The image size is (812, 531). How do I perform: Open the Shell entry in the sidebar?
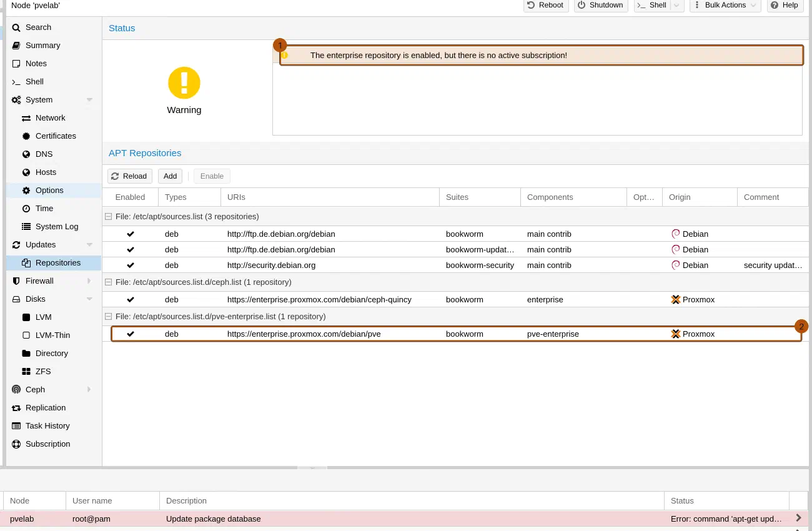point(54,82)
